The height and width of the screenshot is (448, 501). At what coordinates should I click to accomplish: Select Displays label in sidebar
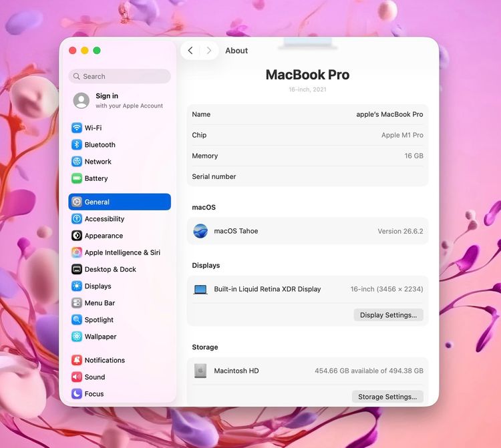tap(98, 286)
